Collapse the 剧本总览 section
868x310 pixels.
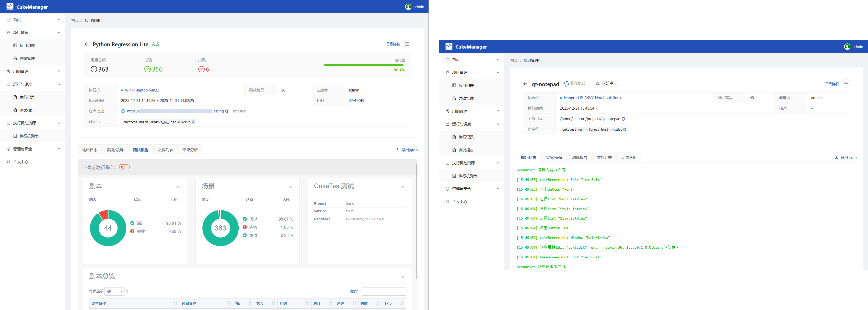(x=403, y=277)
